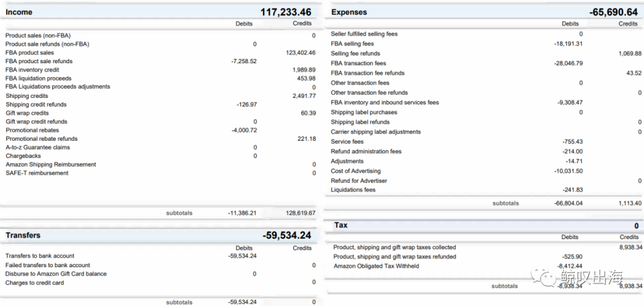The image size is (644, 306).
Task: Click the Expenses subtotals debit -66,804.04
Action: pyautogui.click(x=568, y=203)
